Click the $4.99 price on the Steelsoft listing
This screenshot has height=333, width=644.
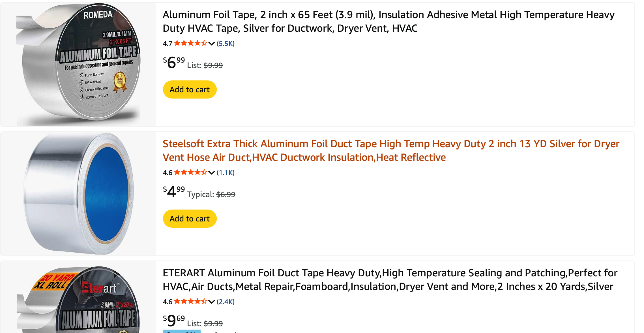pos(174,192)
